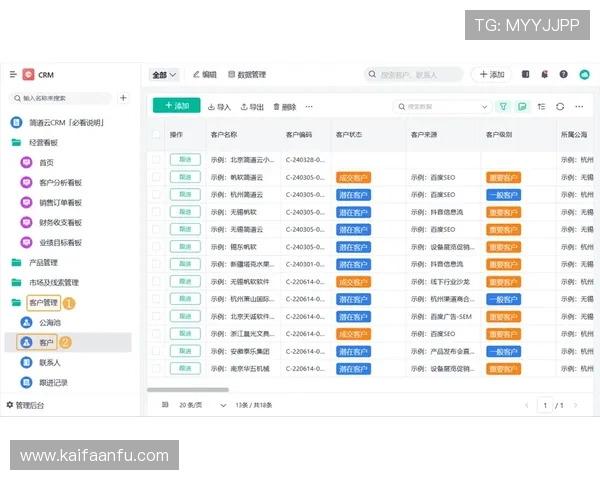Open 全部 view dropdown
The height and width of the screenshot is (480, 600).
(x=164, y=75)
